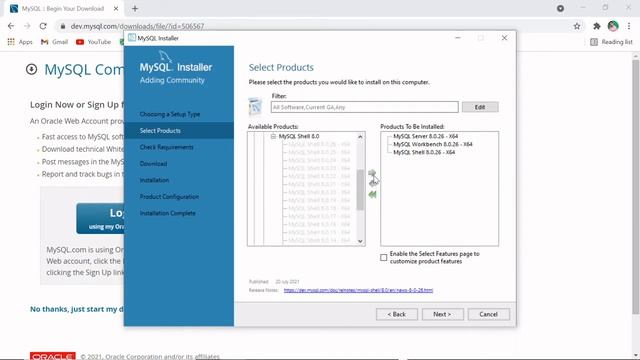This screenshot has width=640, height=360.
Task: Click the Oracle logo in page footer
Action: click(53, 356)
